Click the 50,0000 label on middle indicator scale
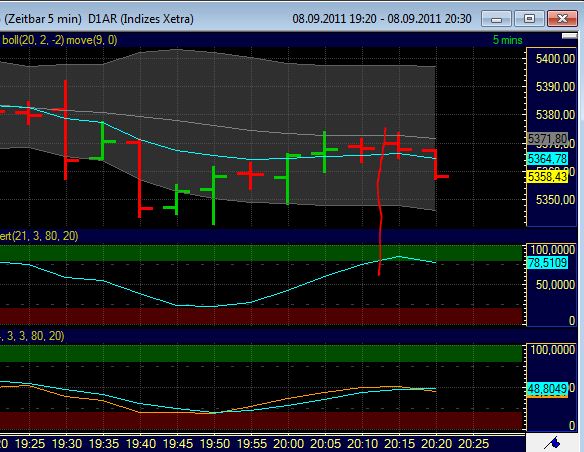 (x=555, y=285)
